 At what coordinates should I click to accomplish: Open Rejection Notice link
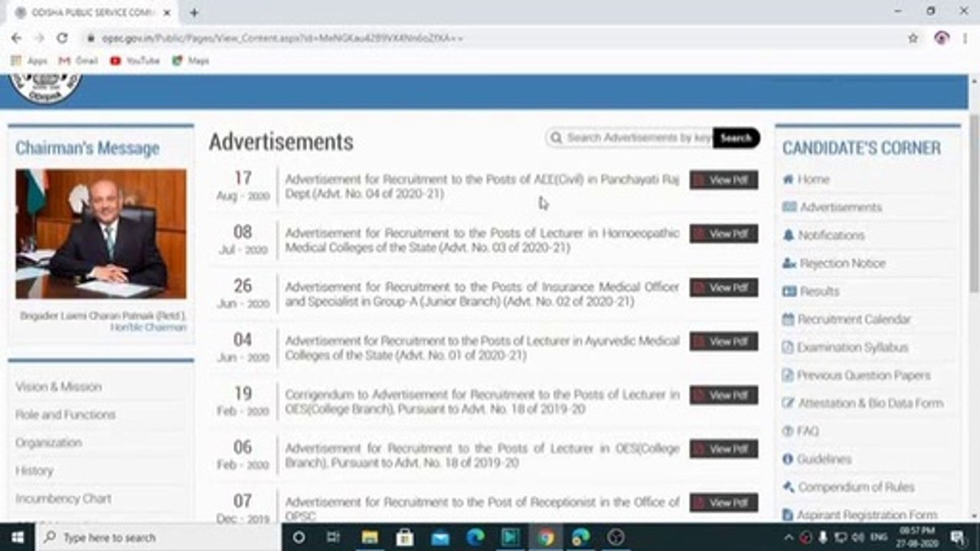tap(833, 263)
